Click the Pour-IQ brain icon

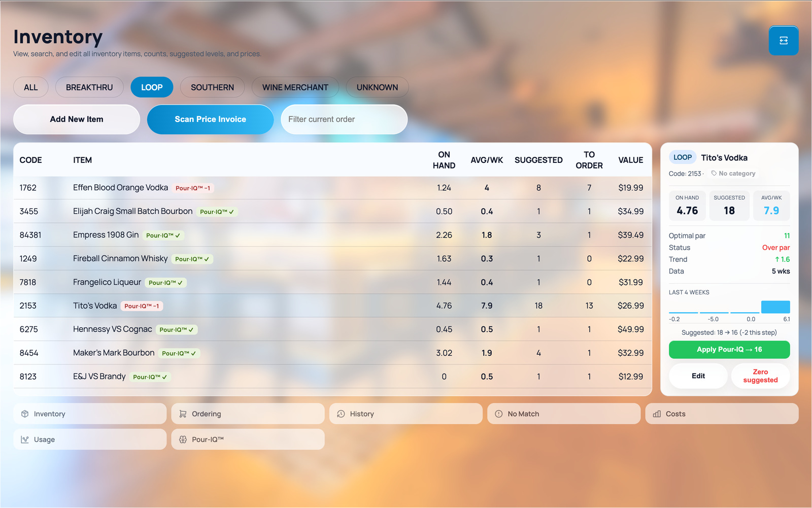pyautogui.click(x=183, y=439)
